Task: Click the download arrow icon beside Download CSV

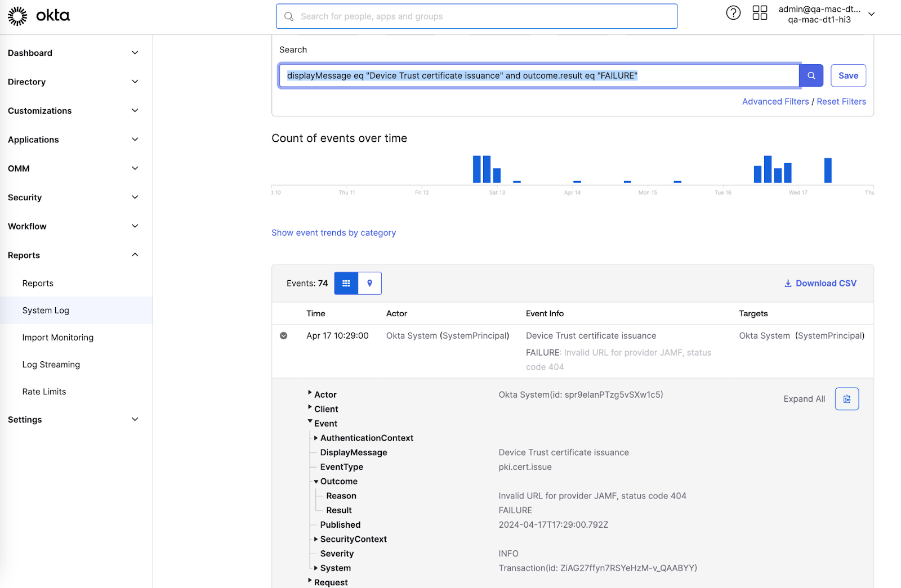Action: click(788, 284)
